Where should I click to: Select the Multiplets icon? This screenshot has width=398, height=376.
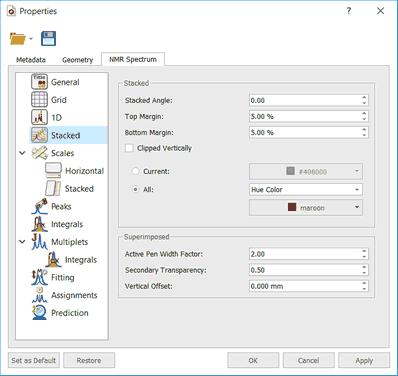[39, 242]
